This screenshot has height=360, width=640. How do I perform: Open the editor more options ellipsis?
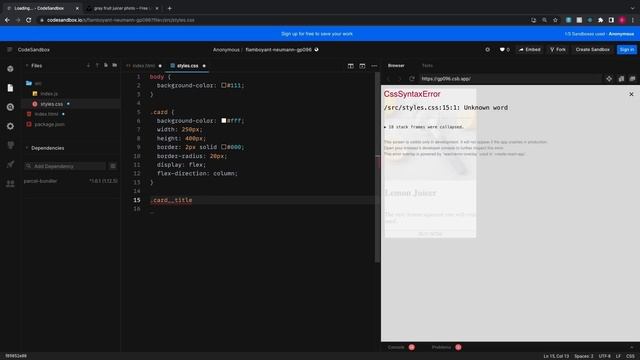tap(374, 66)
